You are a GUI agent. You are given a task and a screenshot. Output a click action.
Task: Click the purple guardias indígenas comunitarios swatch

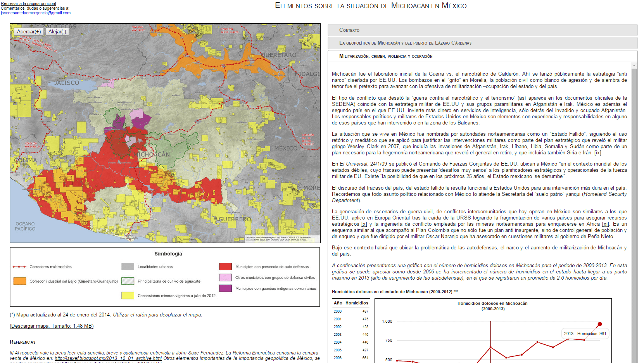pyautogui.click(x=225, y=288)
